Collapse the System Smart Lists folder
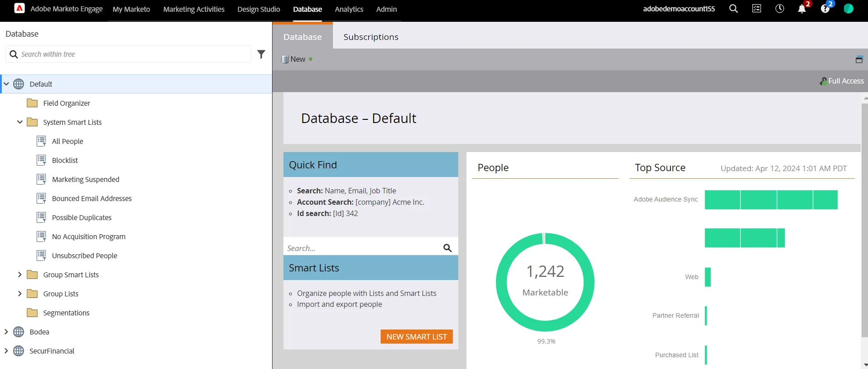This screenshot has width=868, height=369. pyautogui.click(x=20, y=122)
